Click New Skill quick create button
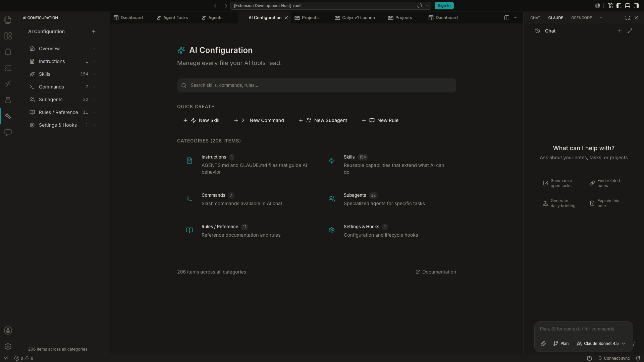 pyautogui.click(x=202, y=120)
